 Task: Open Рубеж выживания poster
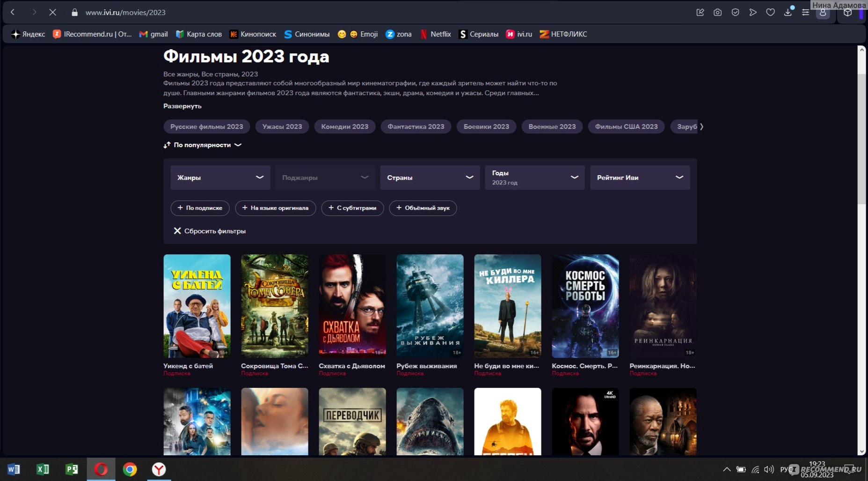[430, 306]
